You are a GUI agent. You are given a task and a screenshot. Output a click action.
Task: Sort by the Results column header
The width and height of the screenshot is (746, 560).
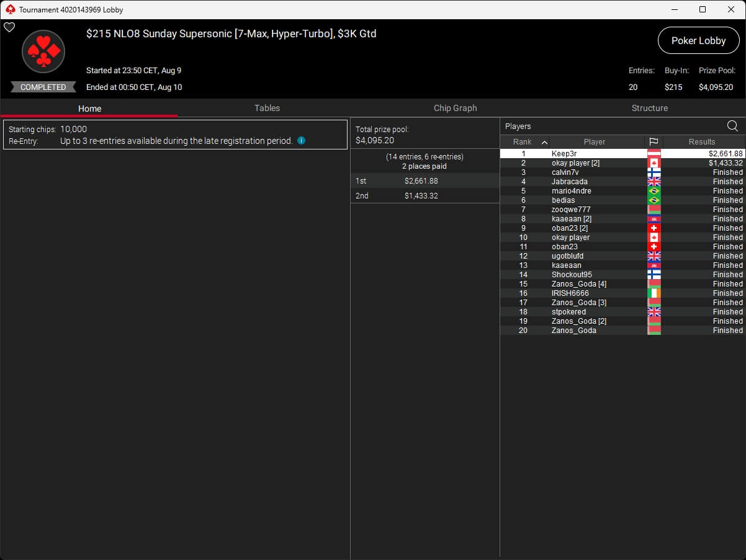click(702, 141)
